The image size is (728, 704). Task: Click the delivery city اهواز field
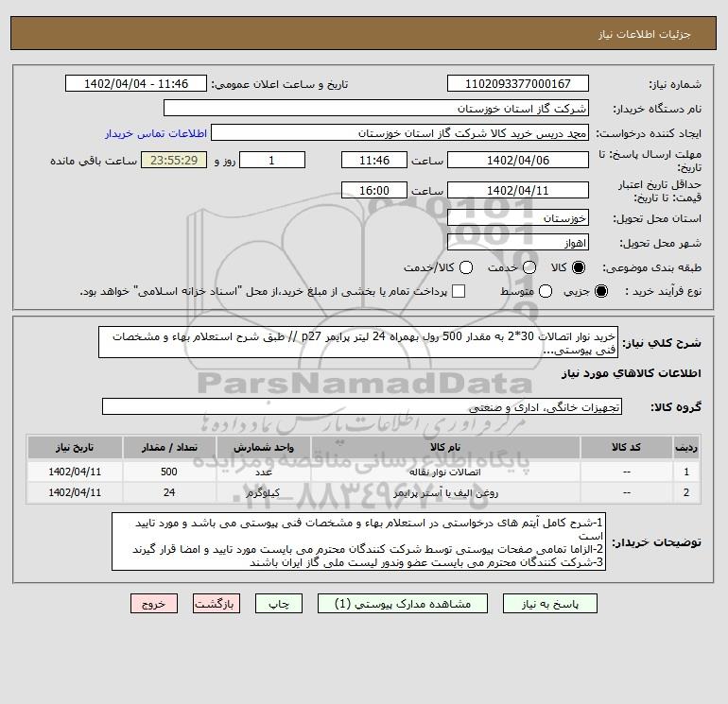click(518, 242)
